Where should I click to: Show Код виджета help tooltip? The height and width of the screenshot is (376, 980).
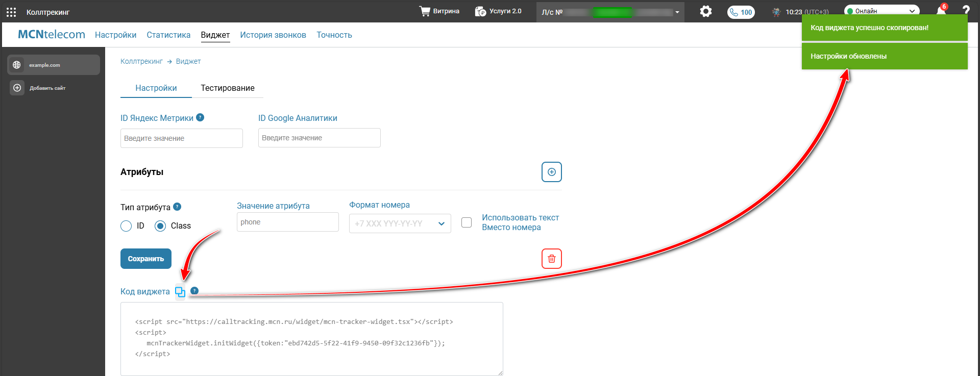(194, 291)
